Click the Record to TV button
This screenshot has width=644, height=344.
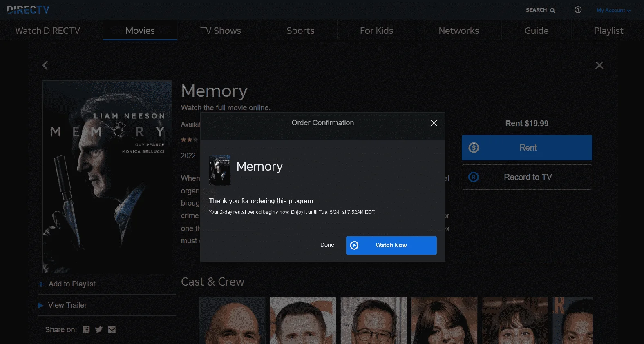click(527, 177)
